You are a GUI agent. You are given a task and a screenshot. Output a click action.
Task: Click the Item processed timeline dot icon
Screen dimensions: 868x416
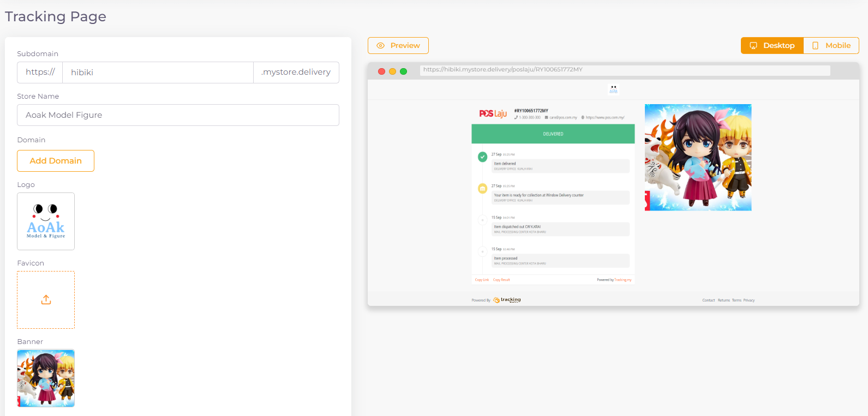point(482,252)
